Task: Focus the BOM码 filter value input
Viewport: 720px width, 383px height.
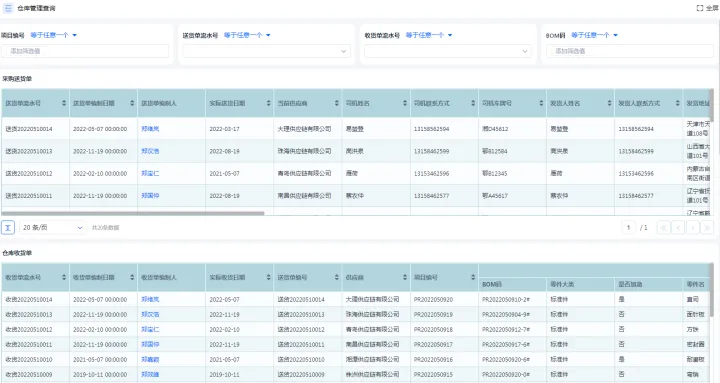Action: [630, 51]
